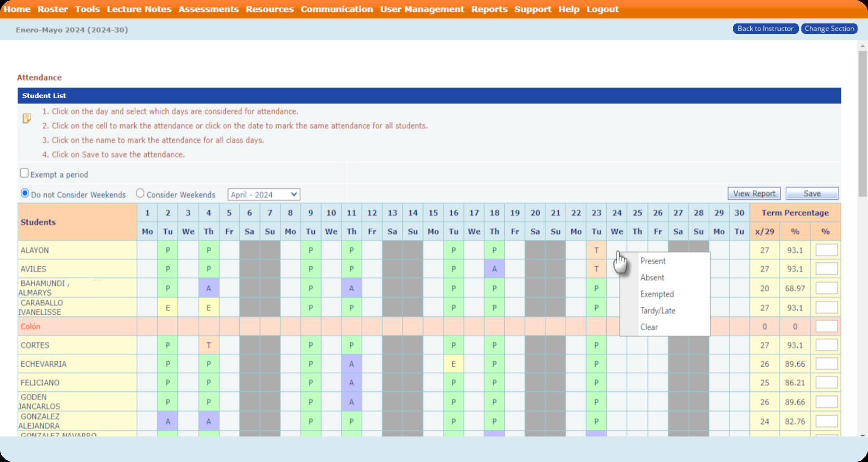Choose Absent in the attendance popup
This screenshot has width=868, height=462.
point(652,278)
